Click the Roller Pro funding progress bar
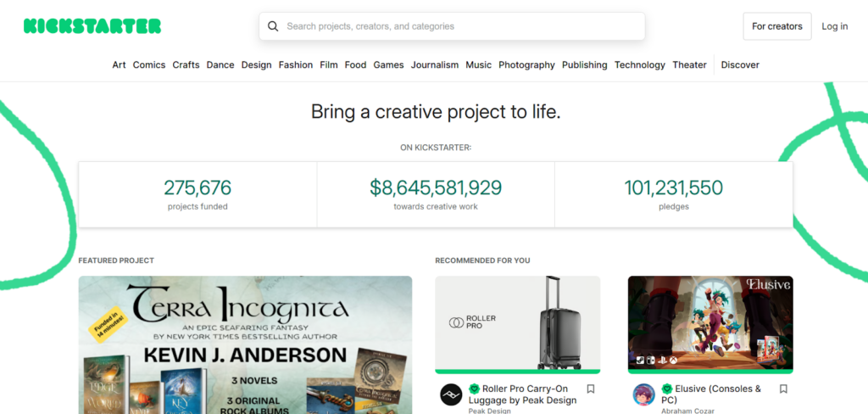868x414 pixels. 518,372
